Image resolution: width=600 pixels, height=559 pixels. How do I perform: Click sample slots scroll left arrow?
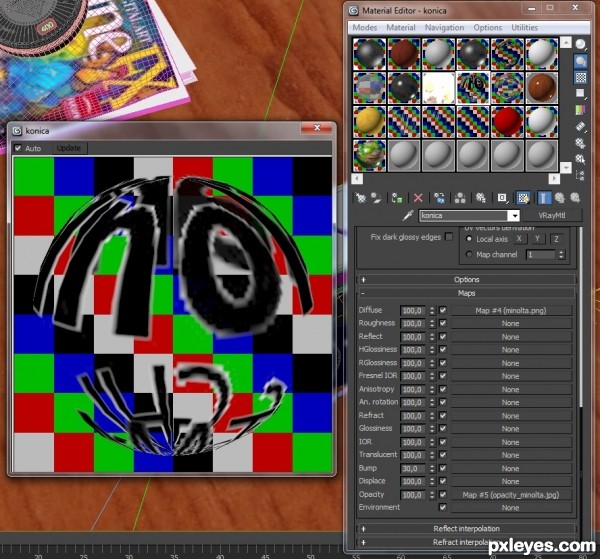pos(357,179)
